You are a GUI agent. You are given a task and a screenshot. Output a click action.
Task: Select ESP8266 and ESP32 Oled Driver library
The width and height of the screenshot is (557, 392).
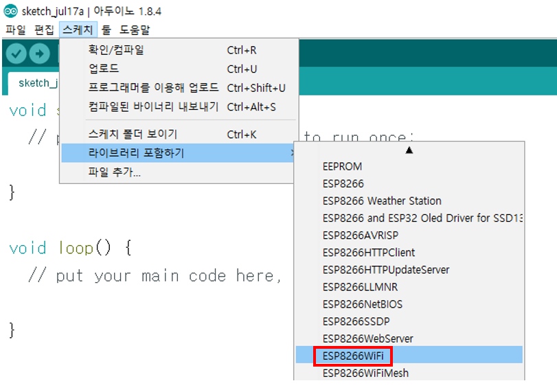coord(409,218)
